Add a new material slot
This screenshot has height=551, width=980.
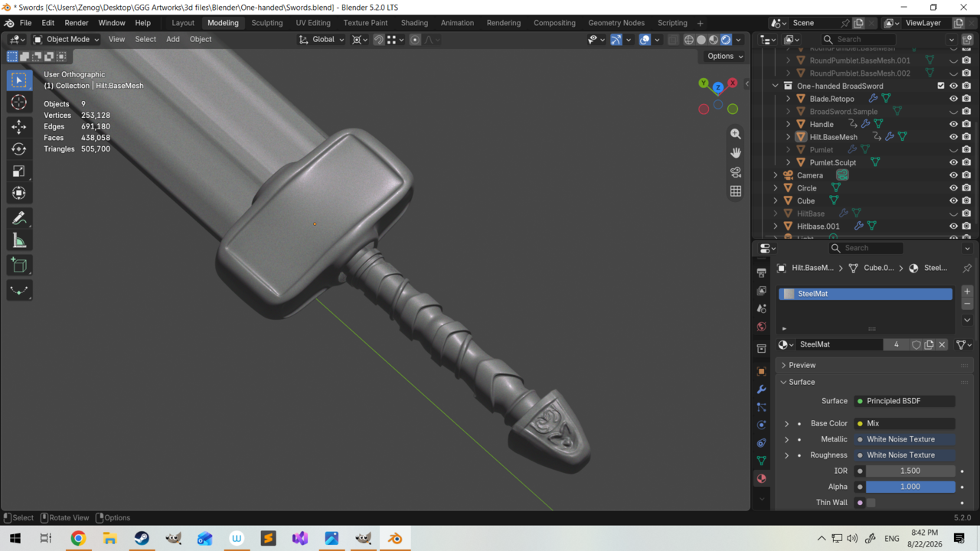coord(967,292)
